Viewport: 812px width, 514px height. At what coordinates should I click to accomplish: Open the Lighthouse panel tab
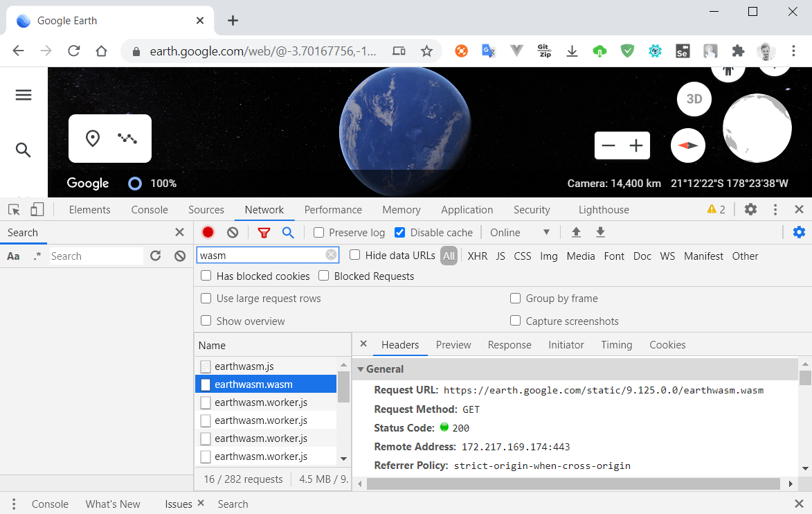(604, 209)
